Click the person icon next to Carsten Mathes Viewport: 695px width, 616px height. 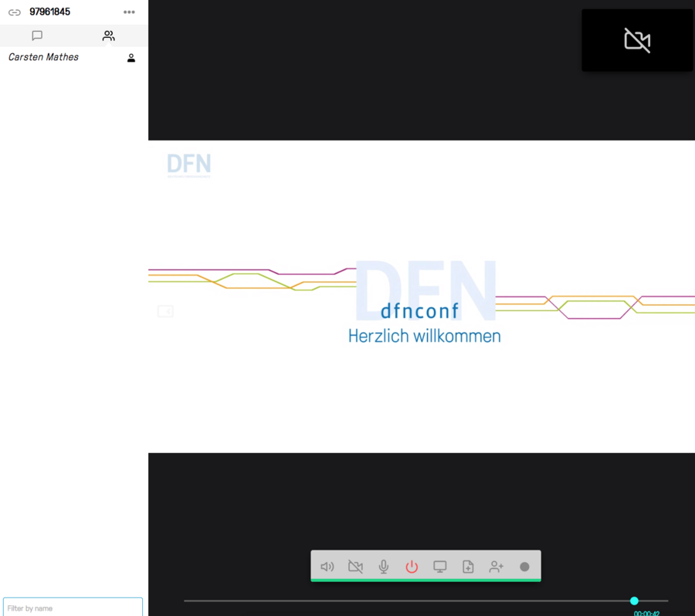(x=131, y=58)
